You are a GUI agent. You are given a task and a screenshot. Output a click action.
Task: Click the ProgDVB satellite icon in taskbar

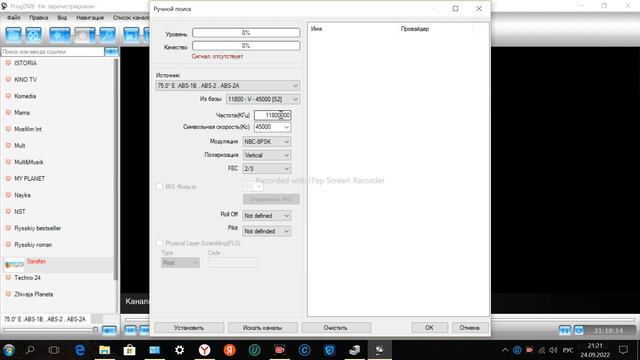[380, 350]
